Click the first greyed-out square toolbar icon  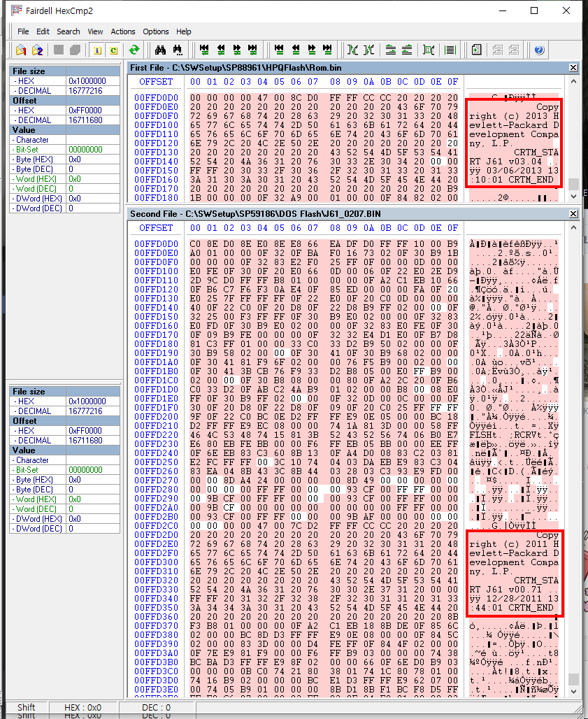coord(59,50)
